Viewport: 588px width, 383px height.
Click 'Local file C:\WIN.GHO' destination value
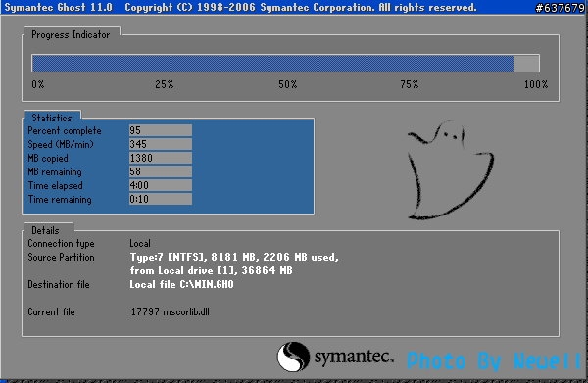tap(182, 284)
